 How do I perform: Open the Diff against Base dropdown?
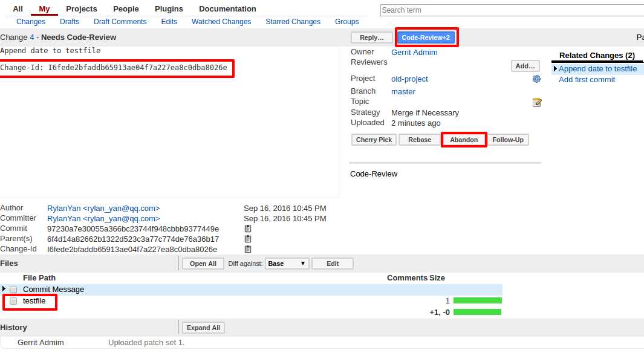click(287, 264)
